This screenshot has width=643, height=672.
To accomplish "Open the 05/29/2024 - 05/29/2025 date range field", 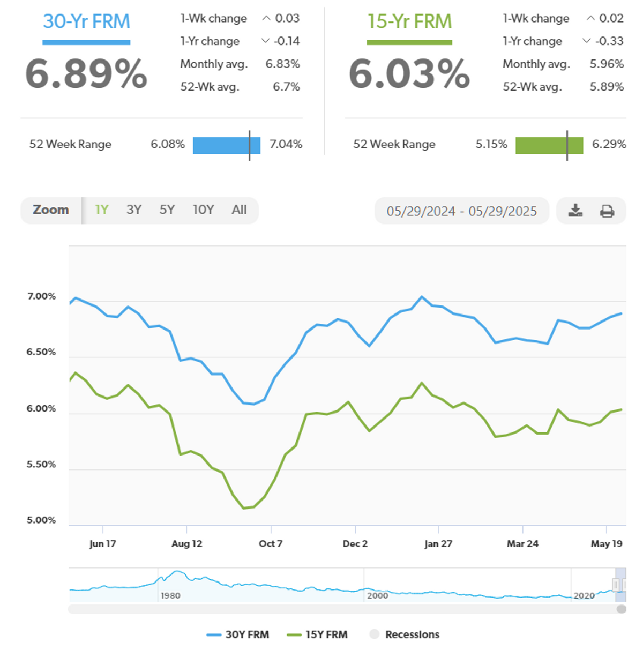I will tap(462, 211).
